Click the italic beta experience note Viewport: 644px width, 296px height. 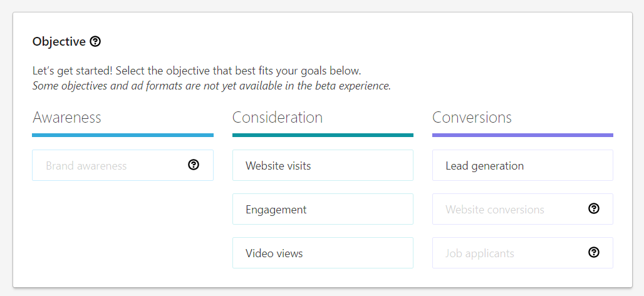212,86
